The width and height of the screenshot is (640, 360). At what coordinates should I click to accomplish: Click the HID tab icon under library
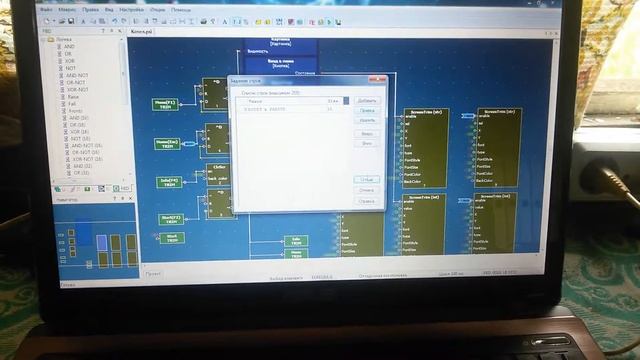click(121, 188)
